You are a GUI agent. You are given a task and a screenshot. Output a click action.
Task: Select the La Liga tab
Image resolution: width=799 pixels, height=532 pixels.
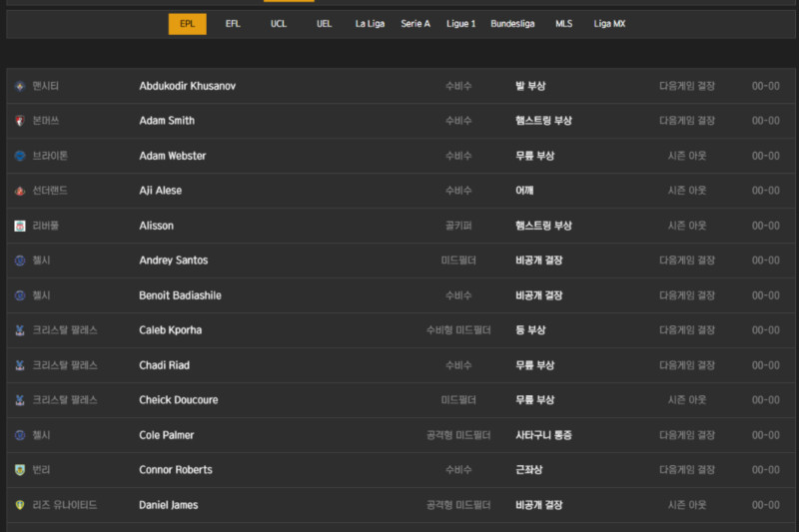[x=370, y=24]
